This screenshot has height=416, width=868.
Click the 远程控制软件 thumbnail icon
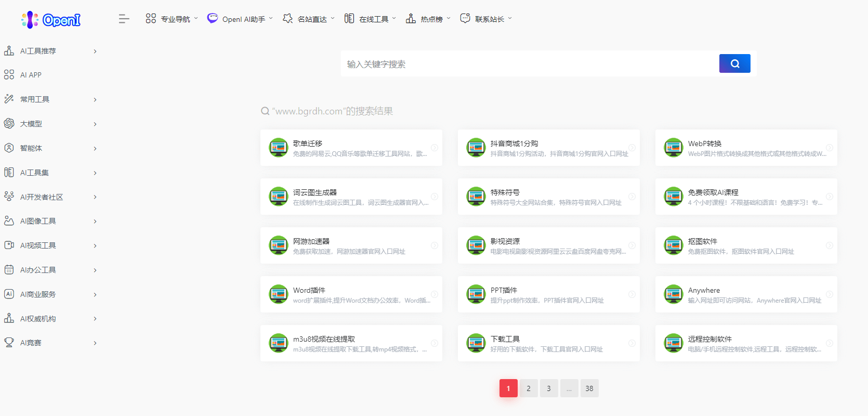[674, 343]
